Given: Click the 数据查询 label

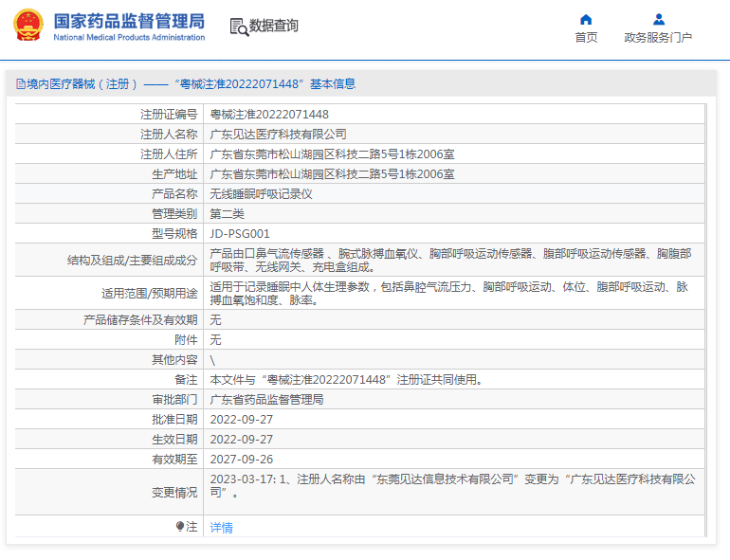Looking at the screenshot, I should [273, 26].
